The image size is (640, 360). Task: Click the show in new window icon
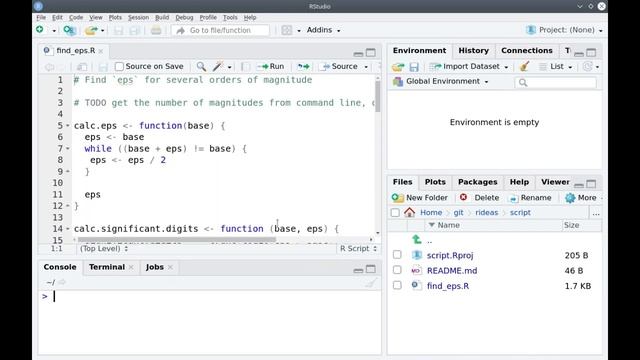[x=82, y=67]
